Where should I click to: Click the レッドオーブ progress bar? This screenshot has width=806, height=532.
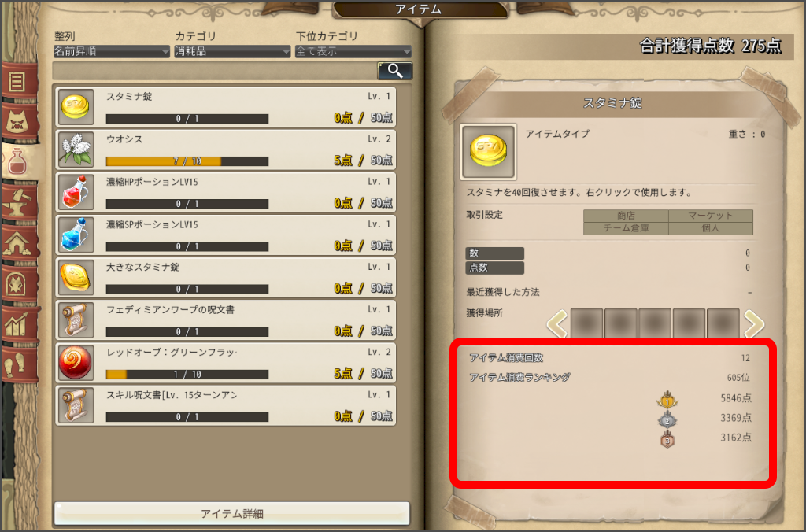[x=187, y=375]
